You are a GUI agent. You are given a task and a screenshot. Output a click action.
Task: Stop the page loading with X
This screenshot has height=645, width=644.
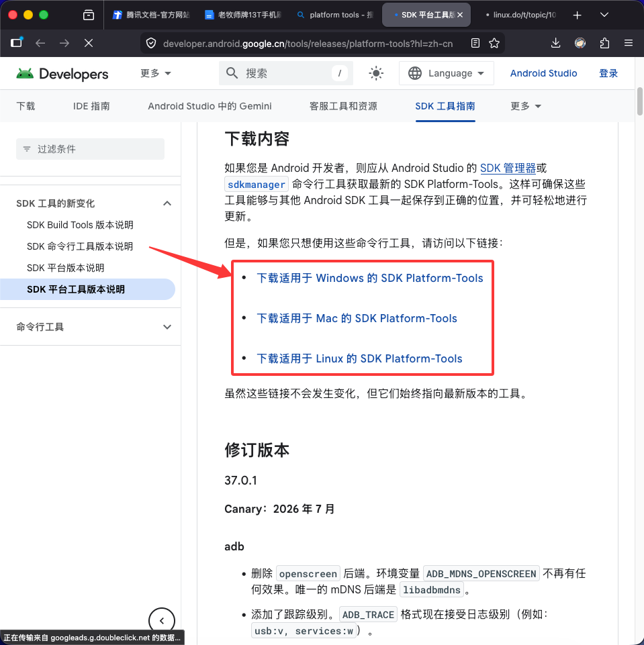(x=89, y=43)
